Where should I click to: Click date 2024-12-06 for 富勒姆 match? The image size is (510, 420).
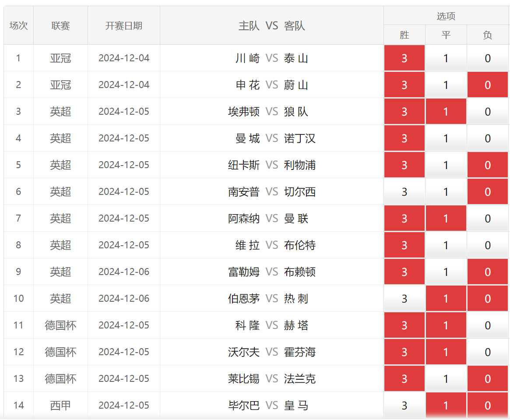point(124,272)
